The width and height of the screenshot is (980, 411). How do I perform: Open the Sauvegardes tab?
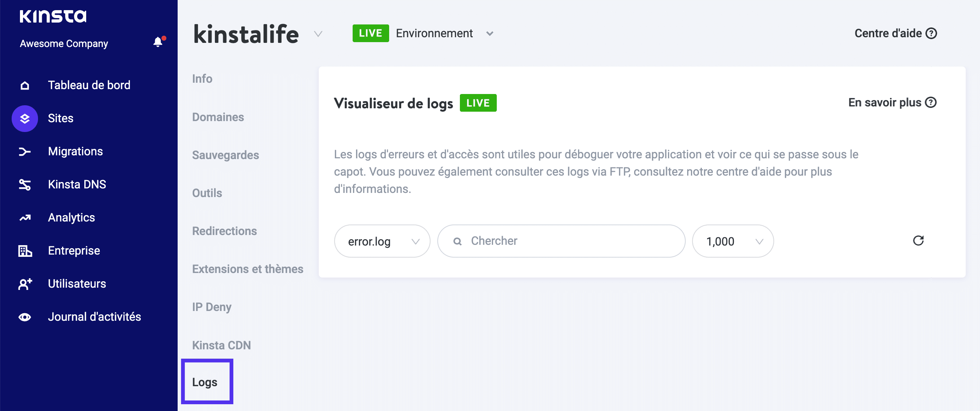coord(225,155)
